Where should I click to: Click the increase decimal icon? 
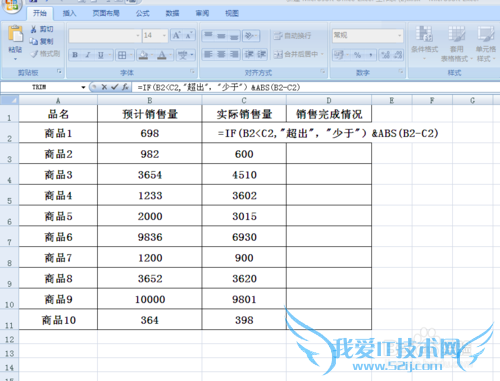386,55
